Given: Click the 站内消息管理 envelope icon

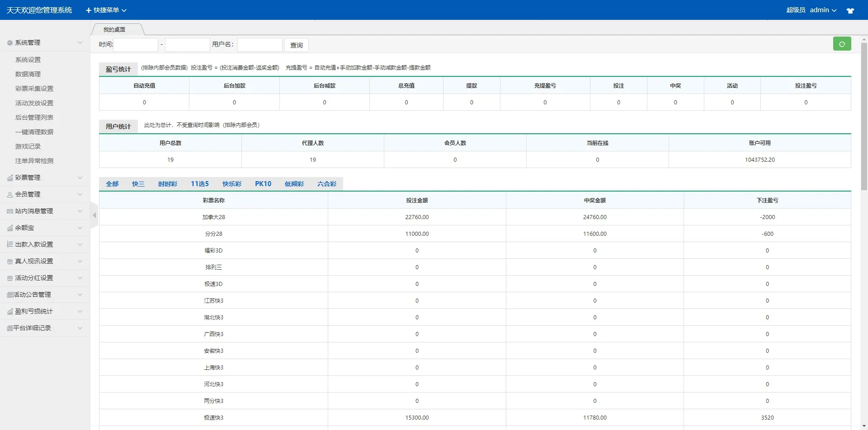Looking at the screenshot, I should [x=9, y=211].
